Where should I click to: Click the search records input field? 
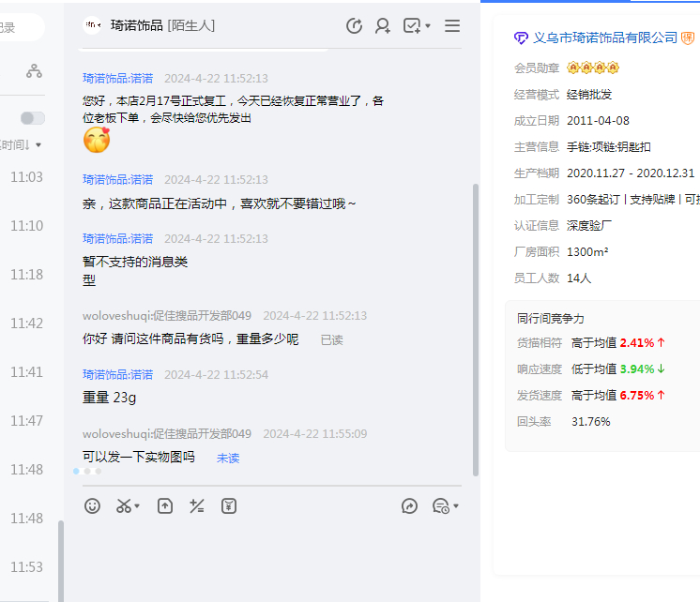coord(19,28)
